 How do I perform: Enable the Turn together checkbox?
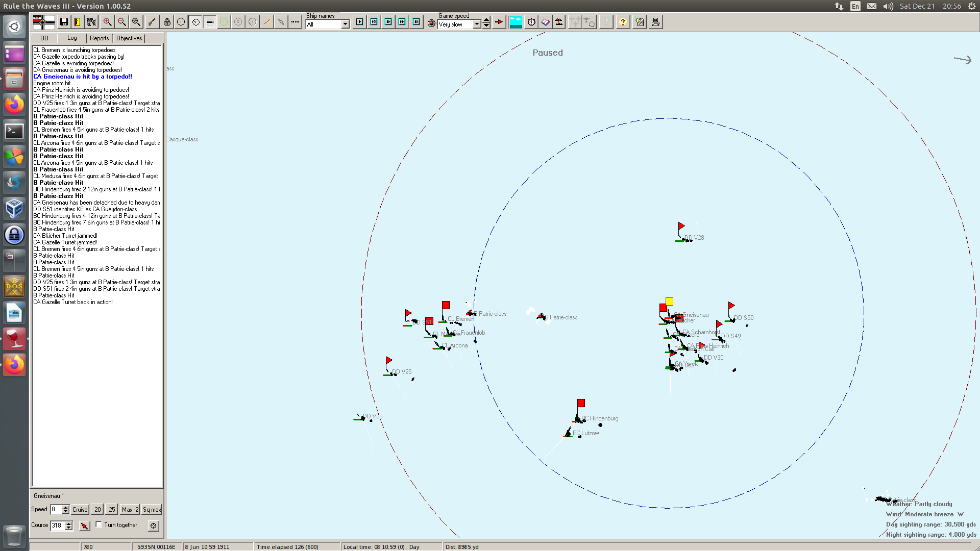pos(99,524)
